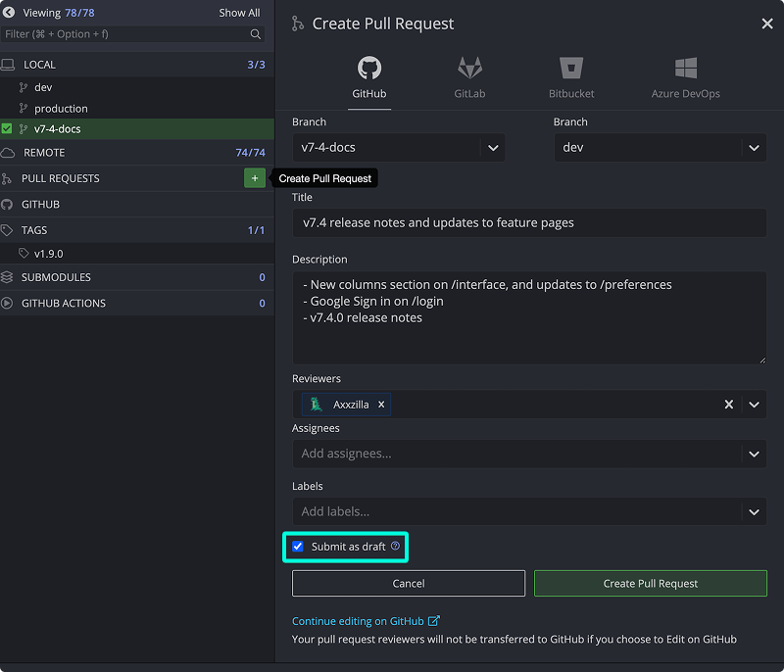The image size is (784, 672).
Task: Switch to the Bitbucket tab
Action: coord(571,77)
